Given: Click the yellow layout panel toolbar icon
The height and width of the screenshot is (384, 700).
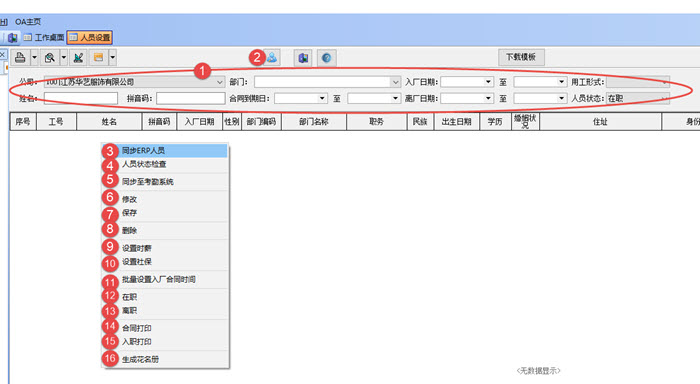Looking at the screenshot, I should [x=99, y=58].
